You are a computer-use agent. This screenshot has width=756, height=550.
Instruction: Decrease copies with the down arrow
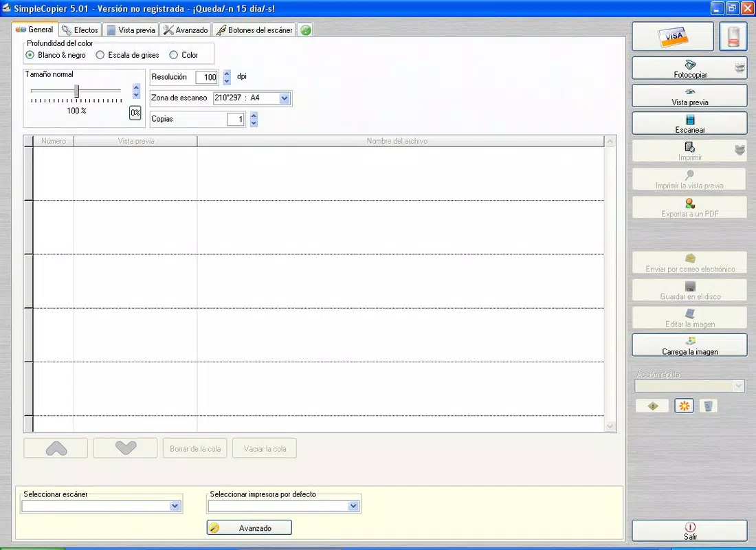point(254,122)
